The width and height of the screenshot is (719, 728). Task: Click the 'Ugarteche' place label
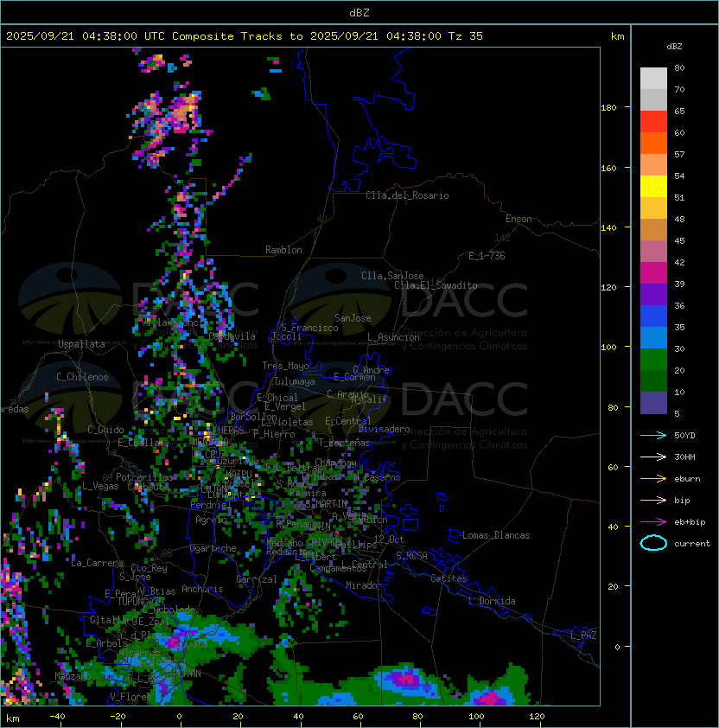pyautogui.click(x=213, y=548)
